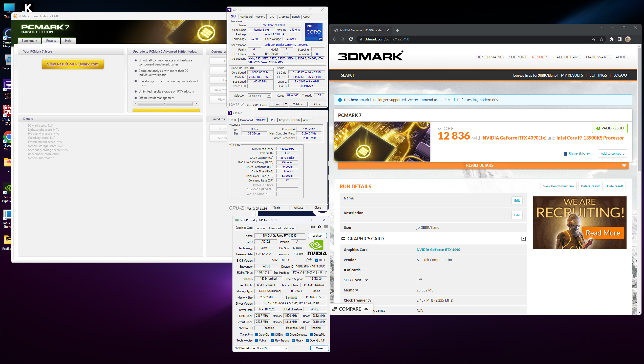The height and width of the screenshot is (364, 644).
Task: Click the GPU-Z refresh icon
Action: point(319,227)
